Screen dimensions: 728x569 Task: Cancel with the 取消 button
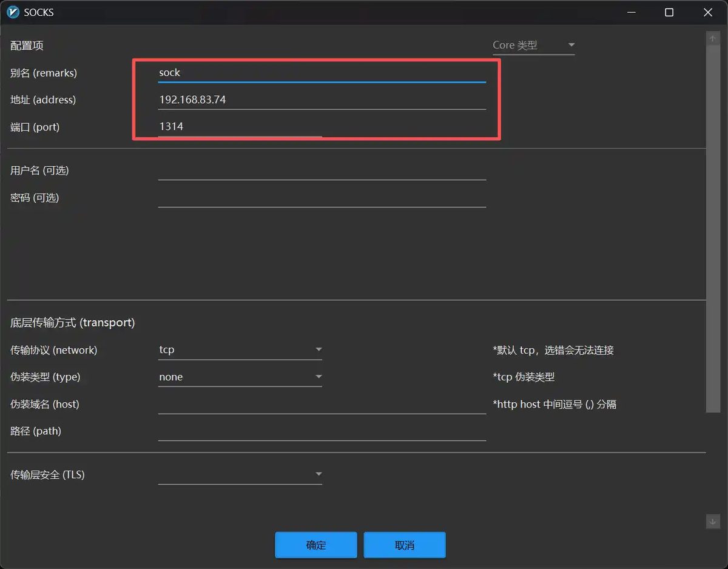(405, 545)
